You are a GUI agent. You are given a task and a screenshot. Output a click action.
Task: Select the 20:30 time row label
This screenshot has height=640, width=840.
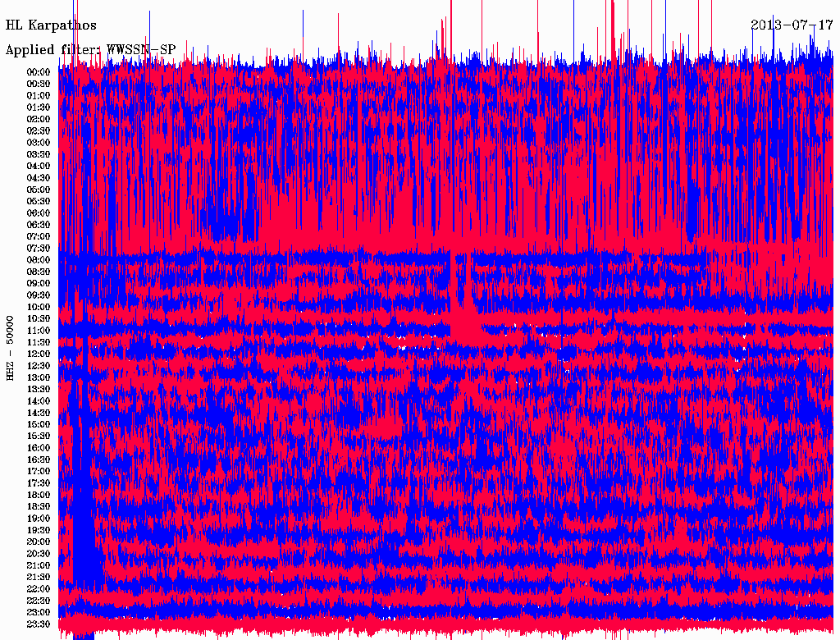[39, 554]
